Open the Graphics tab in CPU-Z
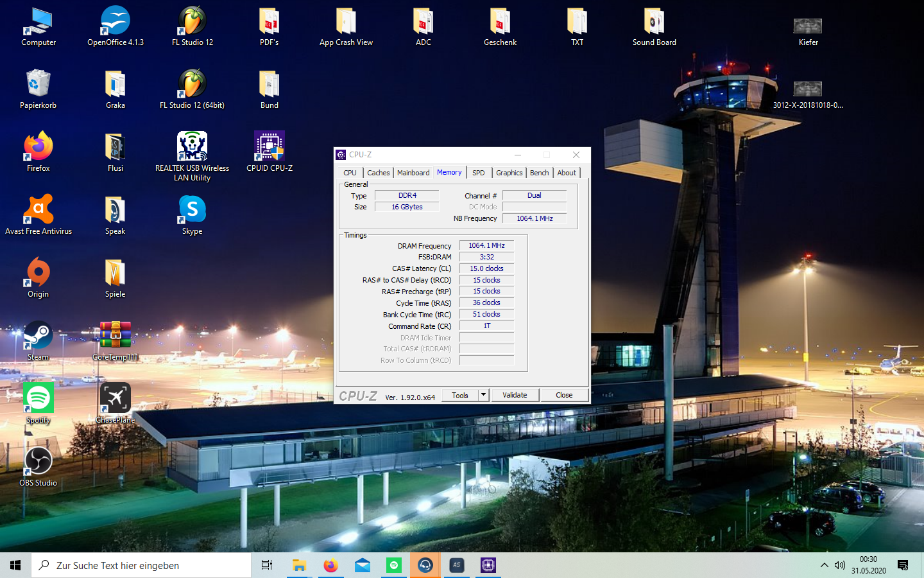The width and height of the screenshot is (924, 578). pyautogui.click(x=509, y=173)
